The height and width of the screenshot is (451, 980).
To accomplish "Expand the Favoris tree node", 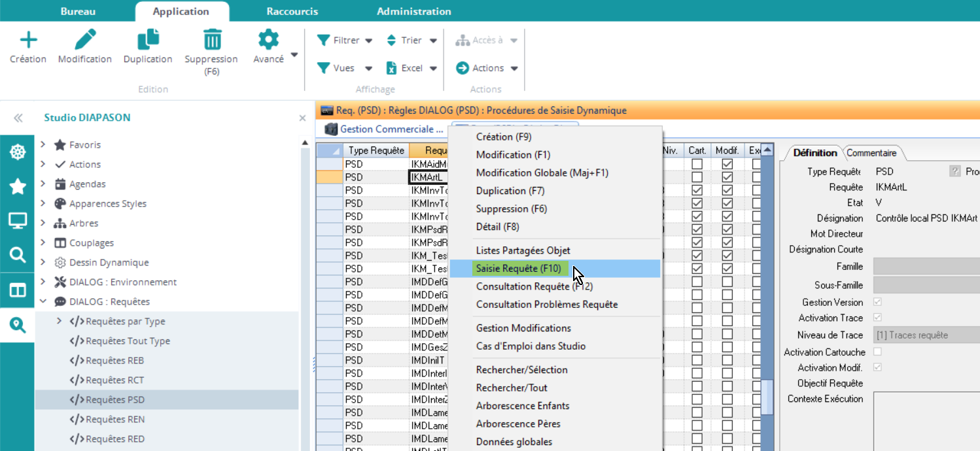I will (43, 144).
